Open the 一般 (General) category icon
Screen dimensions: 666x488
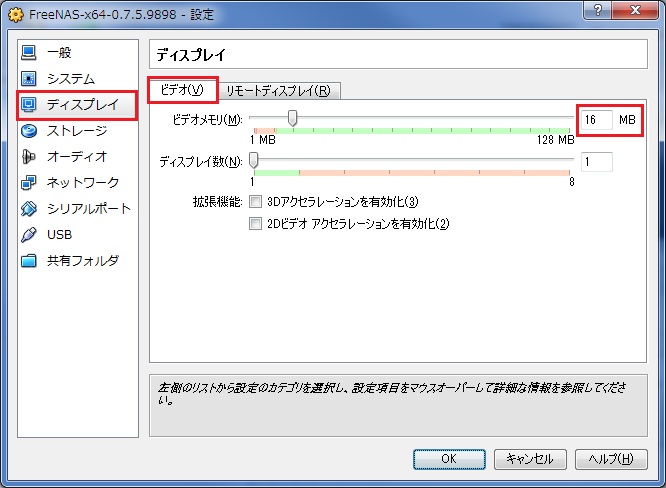coord(29,53)
